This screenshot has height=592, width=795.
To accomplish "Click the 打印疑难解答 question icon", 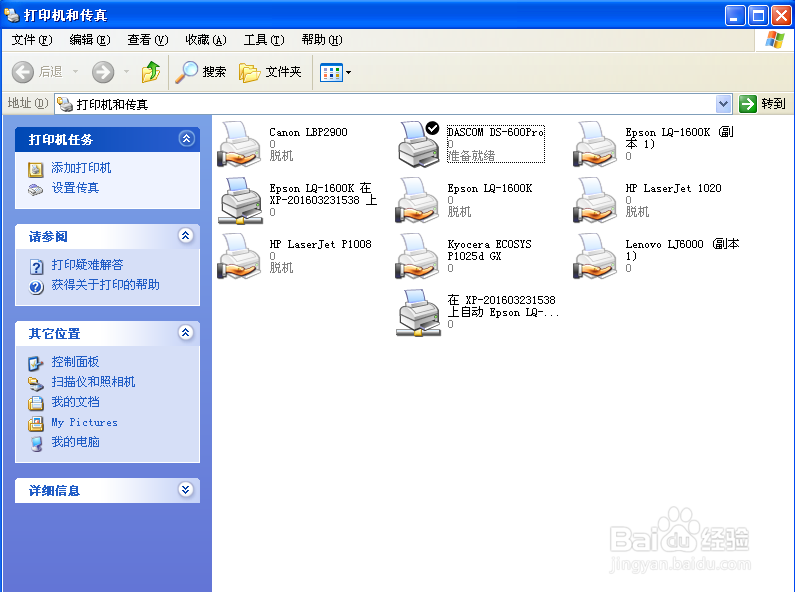I will click(36, 266).
